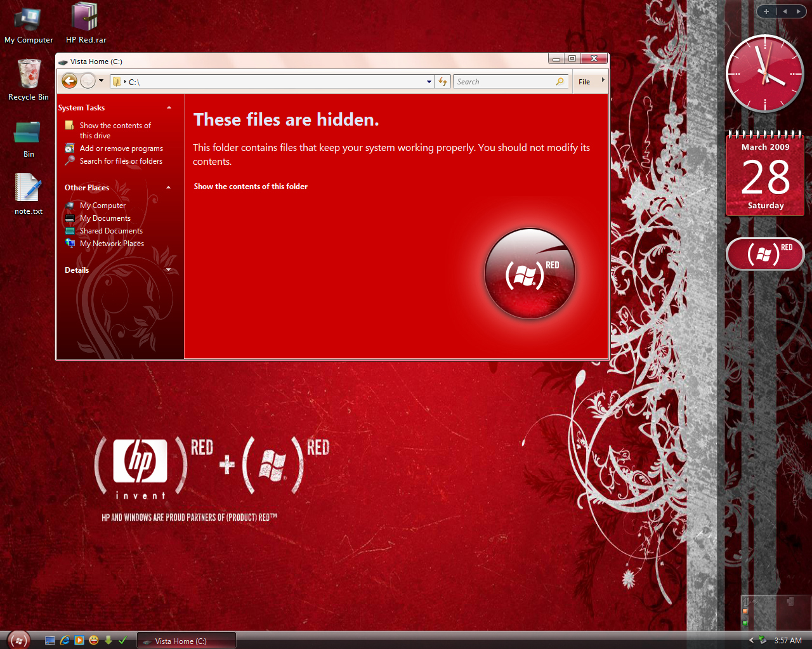Choose Search for files or folders

(121, 161)
